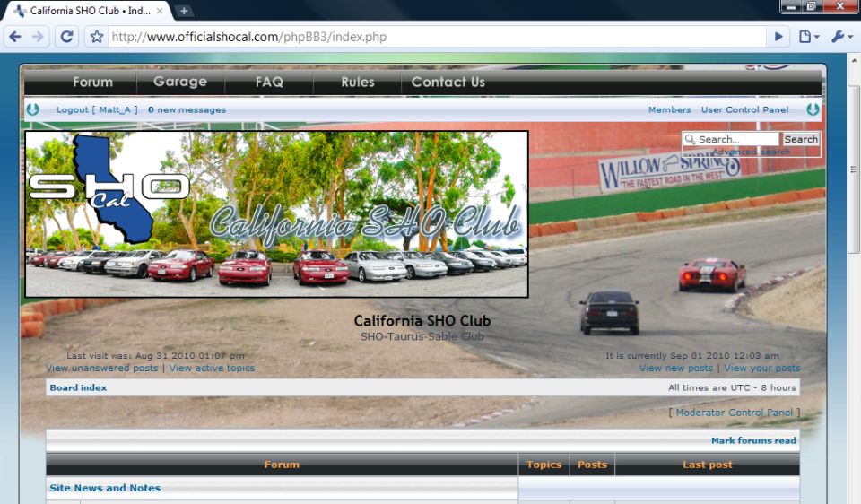This screenshot has width=861, height=504.
Task: Click the SHO-Taurus-Sable Club subtitle
Action: (x=422, y=336)
